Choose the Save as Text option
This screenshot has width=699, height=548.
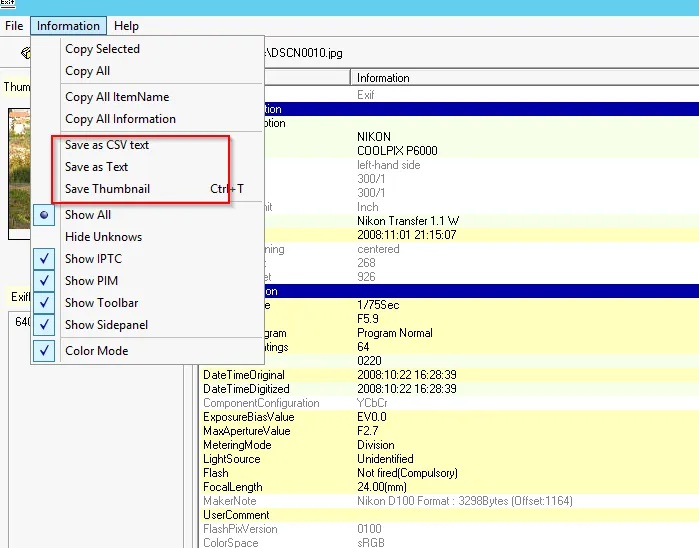pyautogui.click(x=96, y=167)
